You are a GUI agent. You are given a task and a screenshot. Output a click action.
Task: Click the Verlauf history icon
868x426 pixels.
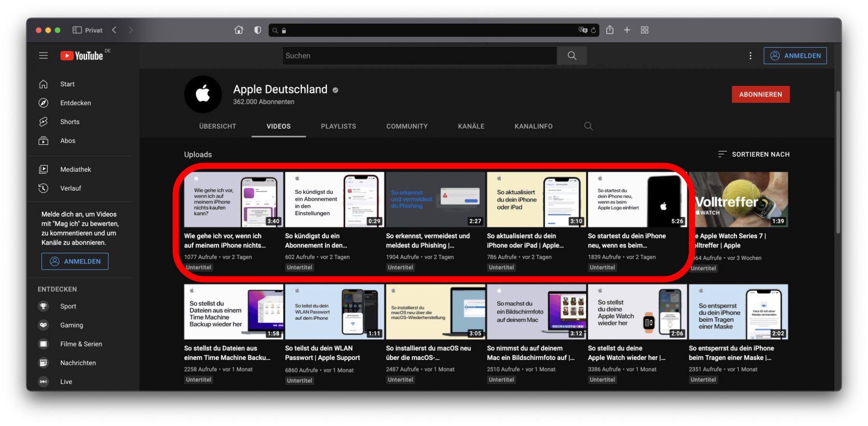coord(43,188)
